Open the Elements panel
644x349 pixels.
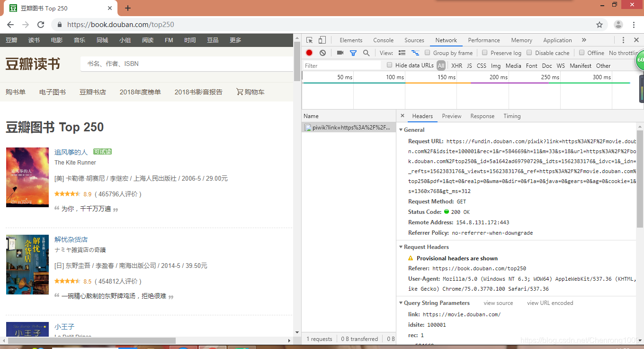tap(351, 40)
